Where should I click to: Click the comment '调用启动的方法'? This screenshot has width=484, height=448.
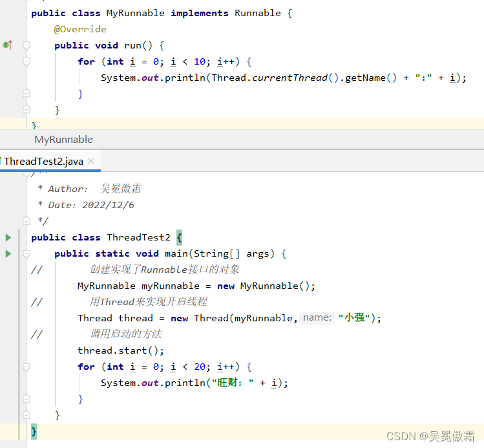126,334
